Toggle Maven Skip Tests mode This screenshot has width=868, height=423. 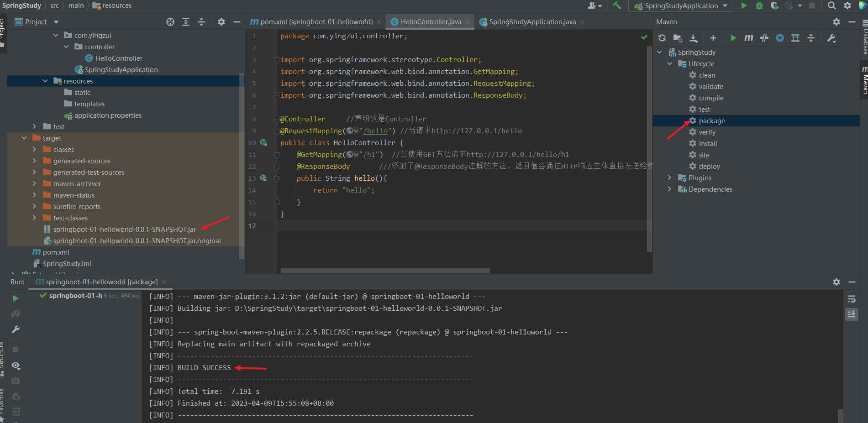[x=780, y=38]
